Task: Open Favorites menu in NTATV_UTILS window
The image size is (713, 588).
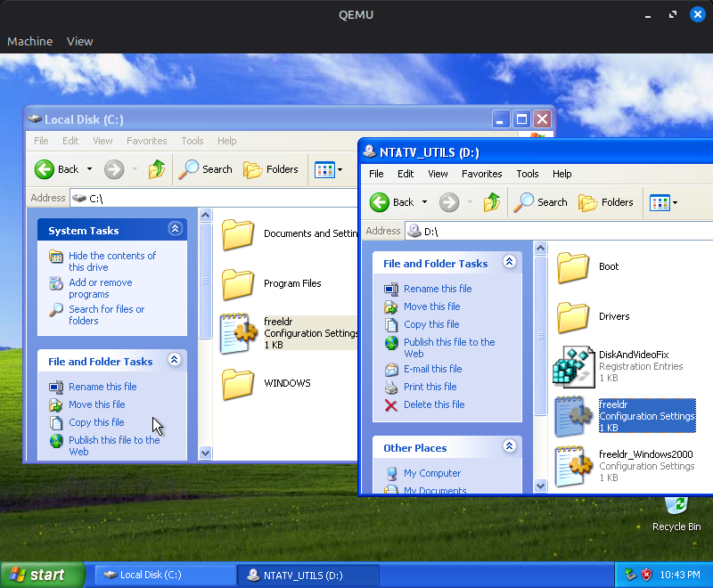Action: [481, 174]
